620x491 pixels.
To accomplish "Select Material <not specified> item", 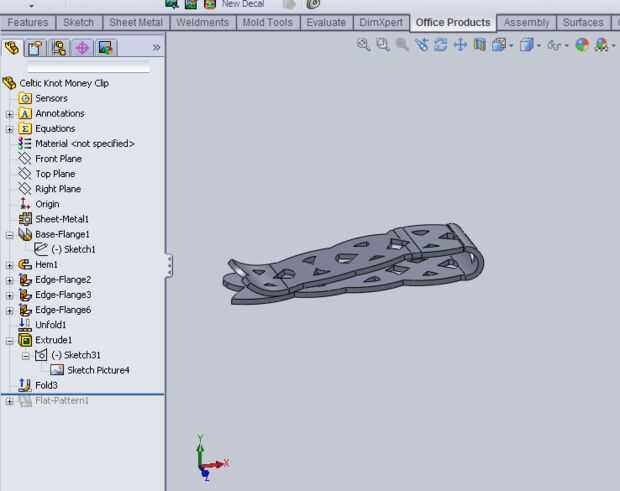I will click(x=85, y=144).
